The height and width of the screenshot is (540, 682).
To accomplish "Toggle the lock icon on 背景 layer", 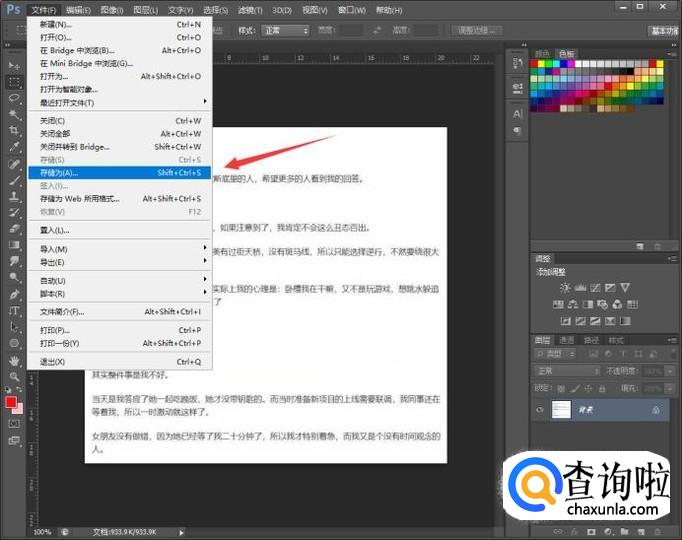I will tap(655, 410).
